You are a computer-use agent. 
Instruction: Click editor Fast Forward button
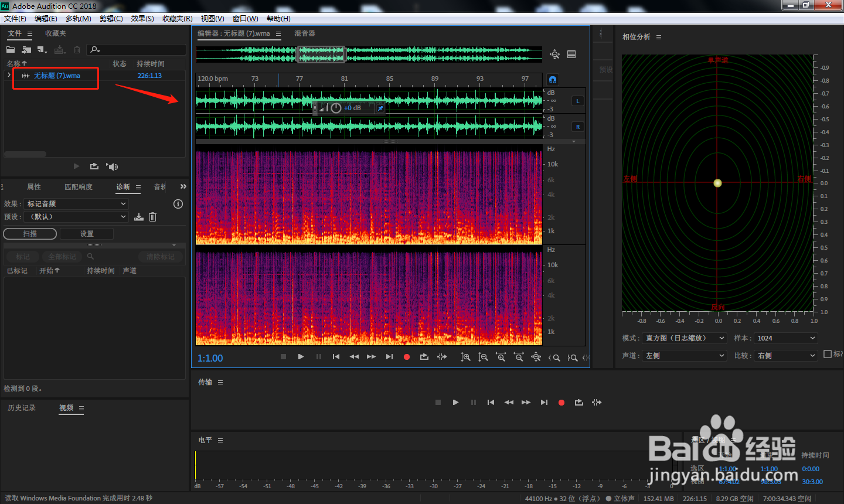click(x=371, y=356)
